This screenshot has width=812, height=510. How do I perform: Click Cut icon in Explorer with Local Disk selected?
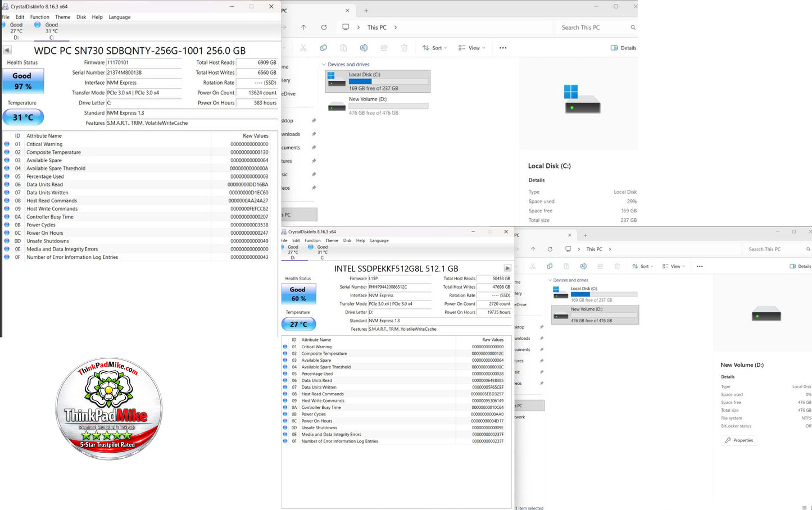303,48
